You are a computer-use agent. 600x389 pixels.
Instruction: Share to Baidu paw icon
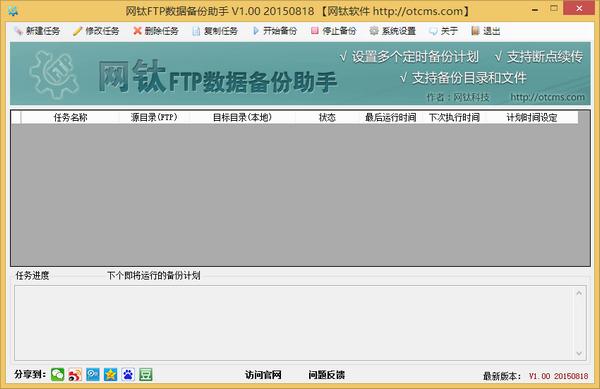(x=128, y=374)
